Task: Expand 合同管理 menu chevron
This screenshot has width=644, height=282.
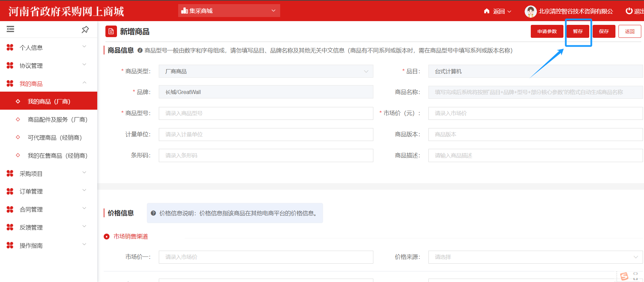Action: click(85, 208)
